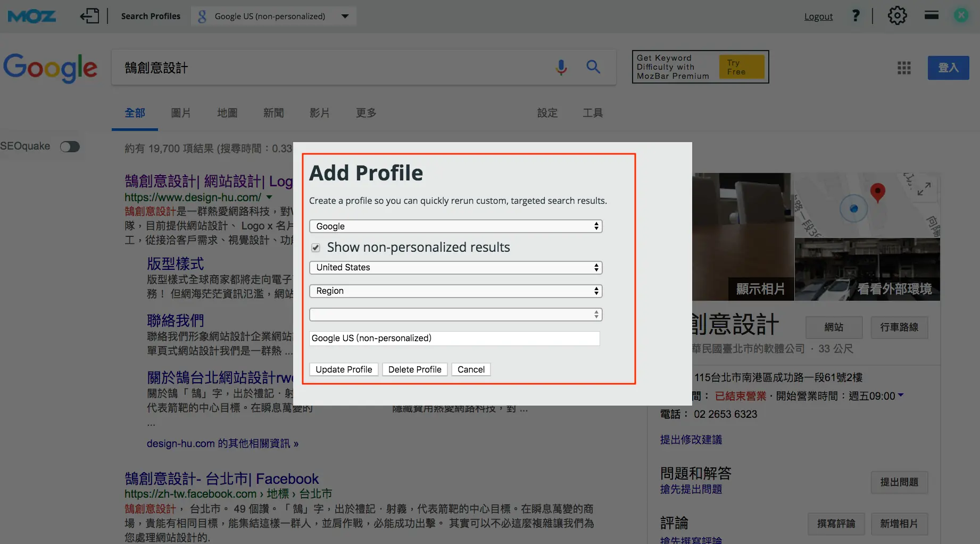This screenshot has width=980, height=544.
Task: Open the 看看外部環境 street view thumbnail
Action: [x=867, y=269]
